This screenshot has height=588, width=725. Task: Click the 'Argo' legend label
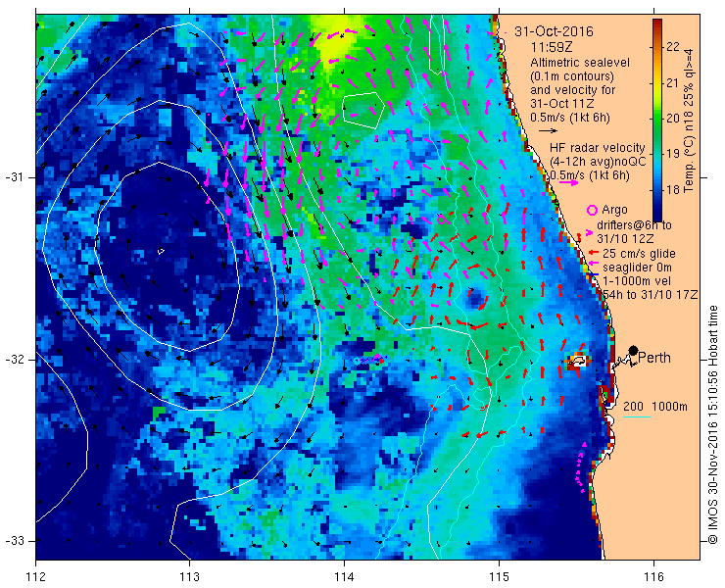614,210
